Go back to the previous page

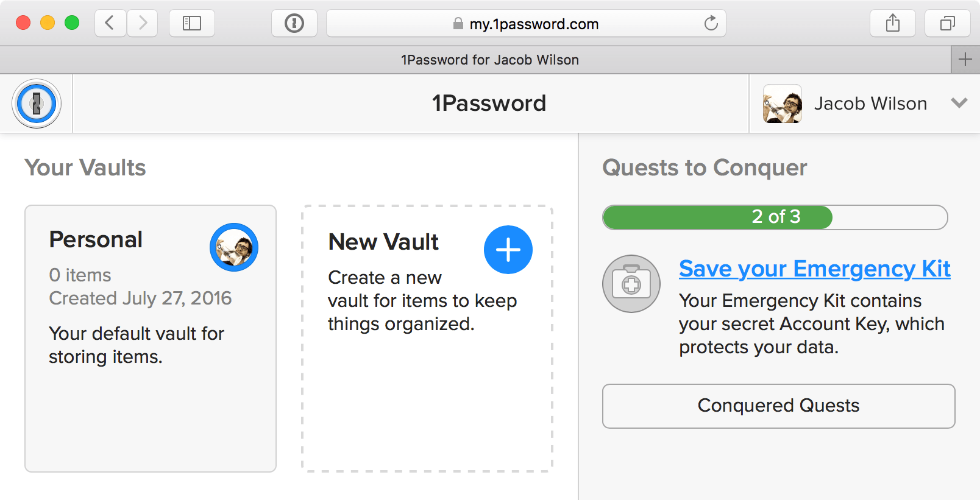pyautogui.click(x=110, y=24)
